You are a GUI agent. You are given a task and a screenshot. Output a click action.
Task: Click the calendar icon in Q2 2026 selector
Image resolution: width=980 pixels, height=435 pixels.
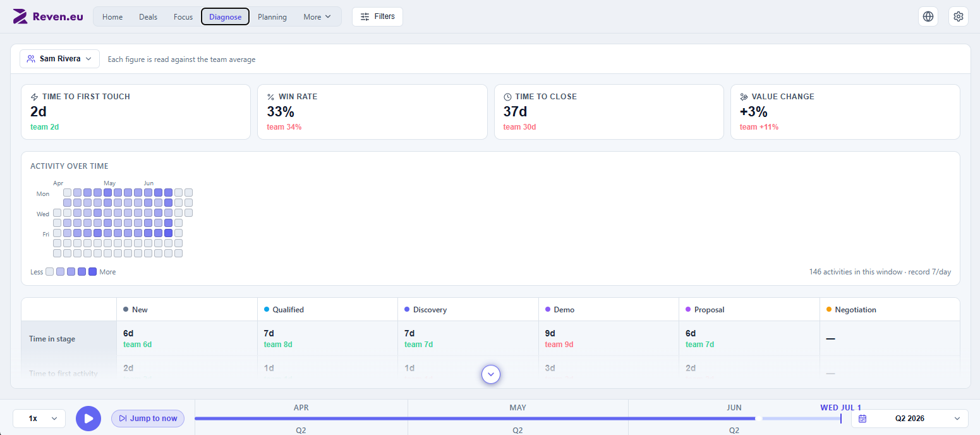[862, 419]
